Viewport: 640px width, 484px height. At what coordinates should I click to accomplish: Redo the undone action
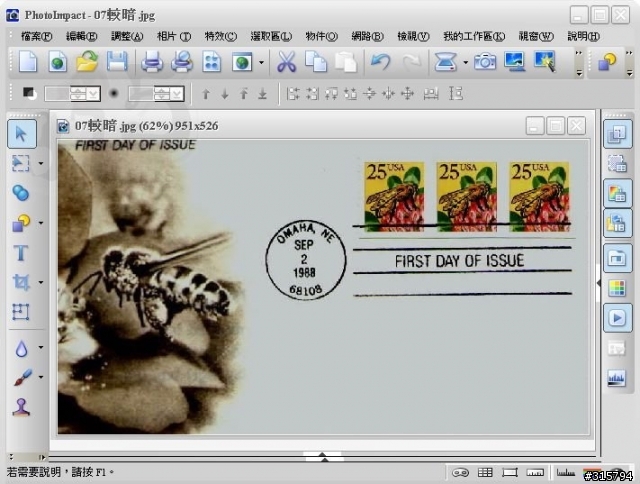411,62
